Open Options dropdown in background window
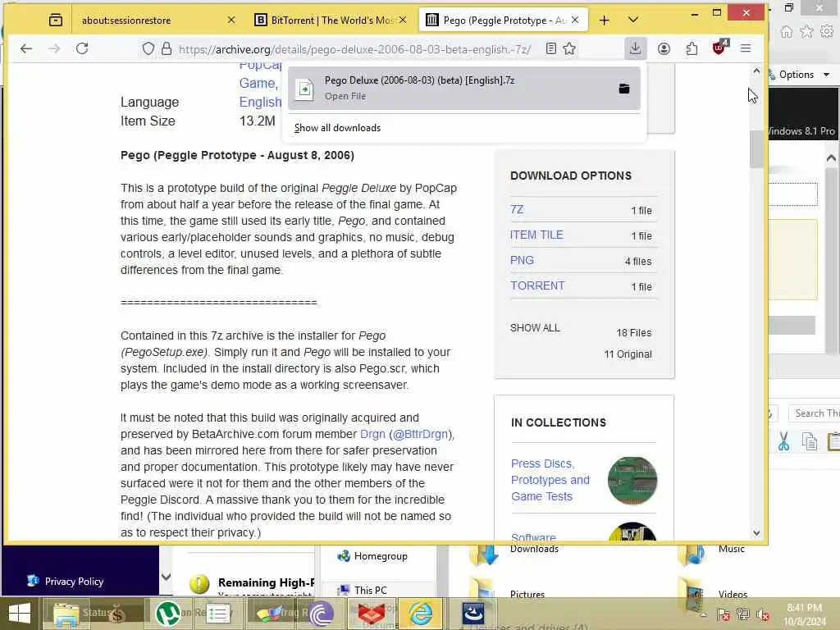840x630 pixels. point(802,75)
